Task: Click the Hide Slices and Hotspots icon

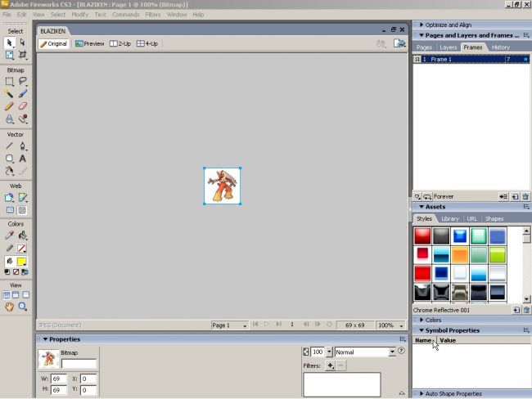Action: pyautogui.click(x=10, y=210)
